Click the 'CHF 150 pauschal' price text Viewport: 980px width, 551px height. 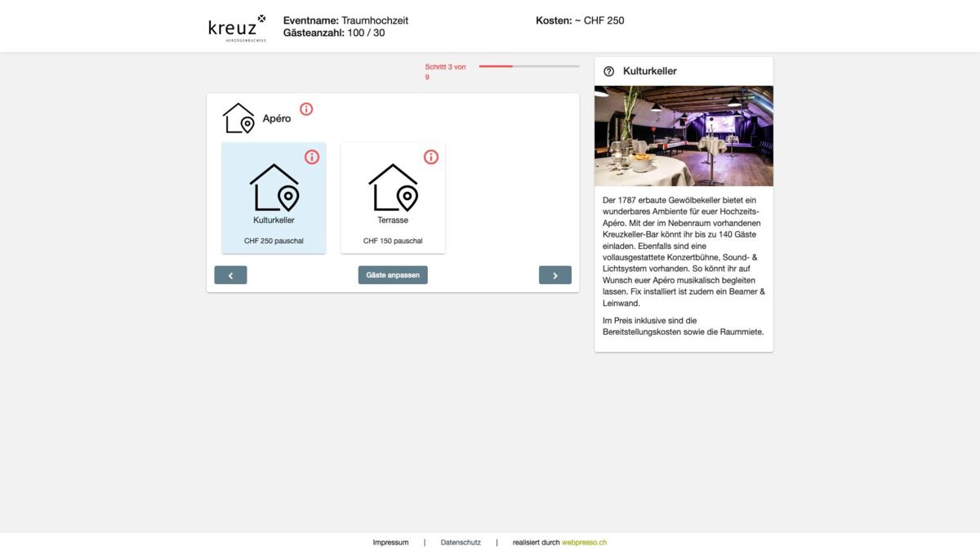coord(393,241)
